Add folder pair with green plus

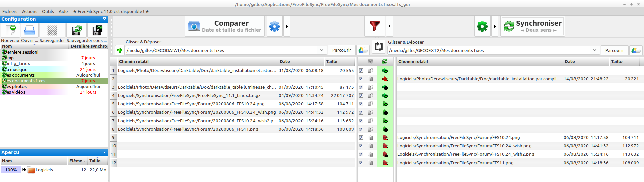[x=120, y=50]
